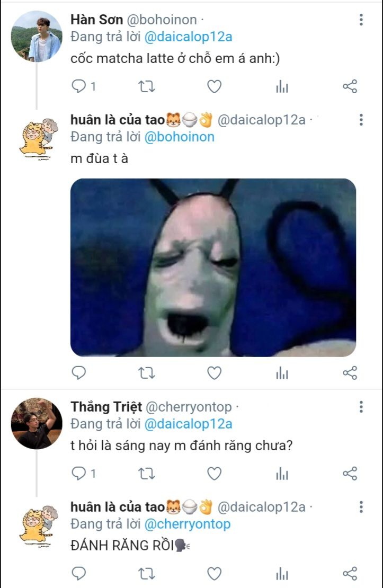Open the attached meme image

[213, 268]
